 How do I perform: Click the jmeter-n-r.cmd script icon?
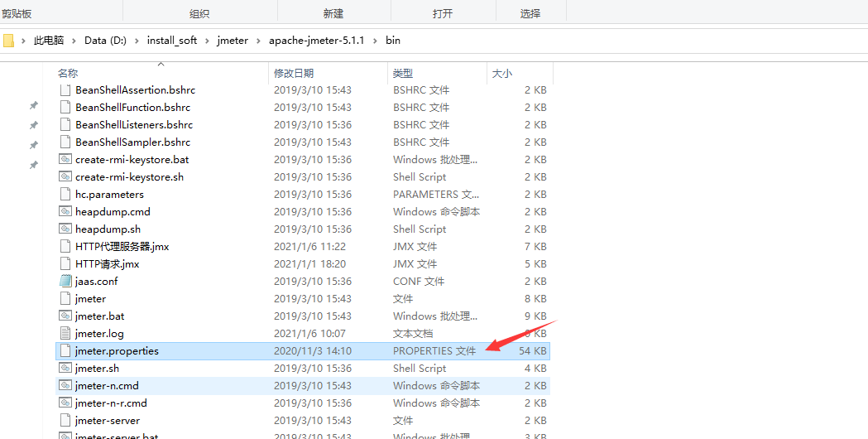pos(65,403)
